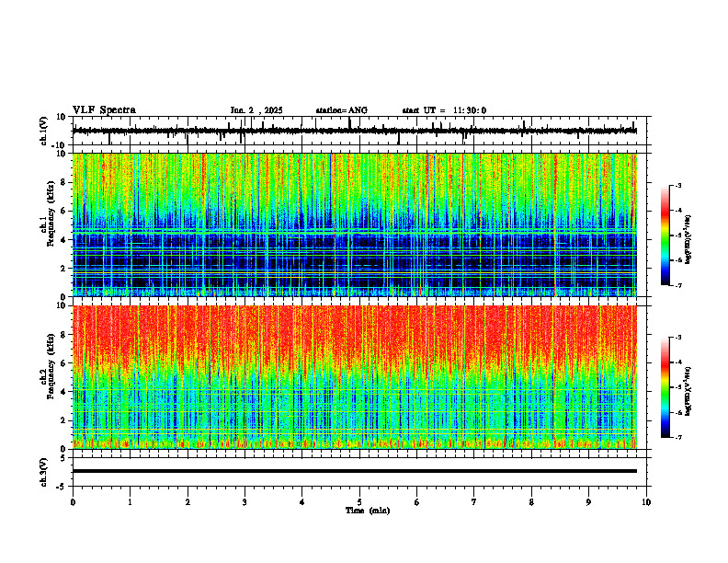Screen dimensions: 728x563
Task: Click the '6' frequency tick of ch.2 spectrogram
Action: (64, 363)
